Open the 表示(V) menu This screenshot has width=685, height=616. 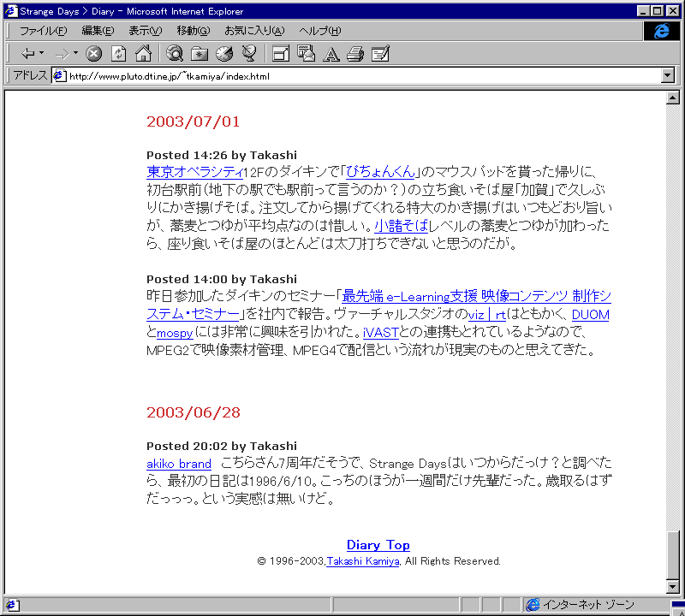click(145, 31)
